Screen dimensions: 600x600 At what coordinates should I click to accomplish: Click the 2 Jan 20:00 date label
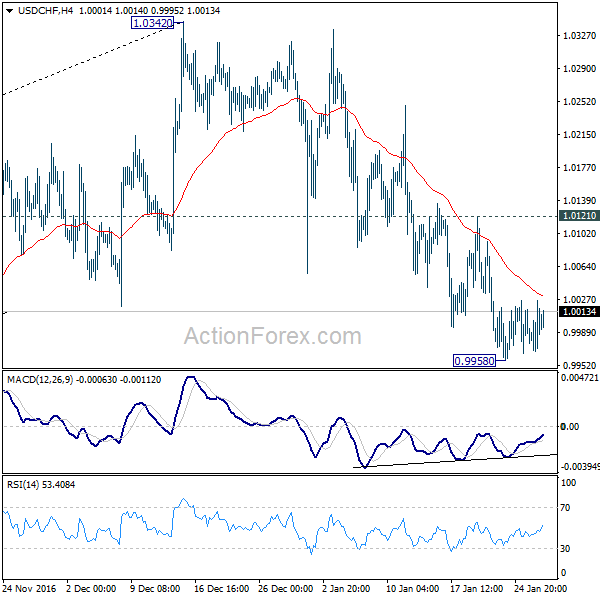click(346, 589)
